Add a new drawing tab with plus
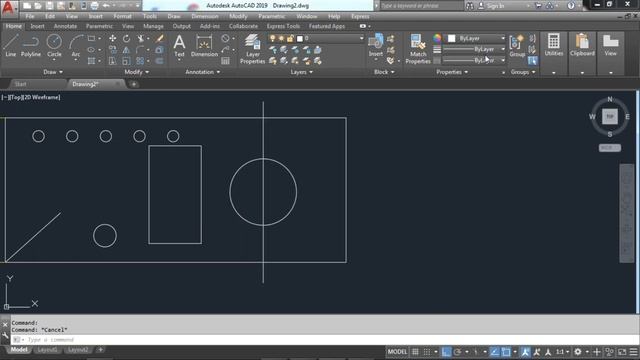The image size is (640, 360). point(133,84)
